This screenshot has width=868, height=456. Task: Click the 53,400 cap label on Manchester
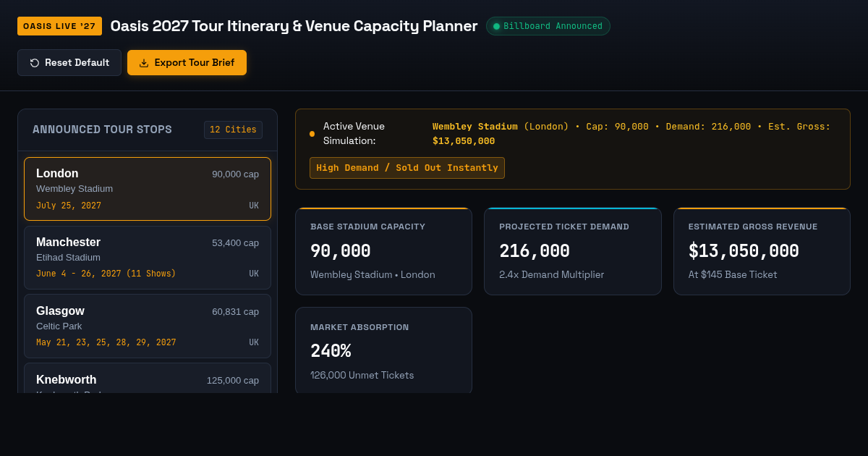pyautogui.click(x=235, y=242)
